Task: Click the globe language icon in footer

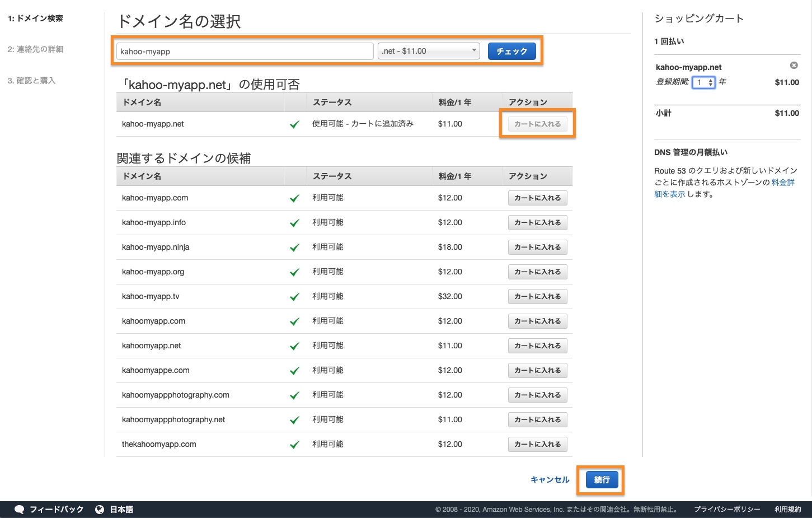Action: 100,510
